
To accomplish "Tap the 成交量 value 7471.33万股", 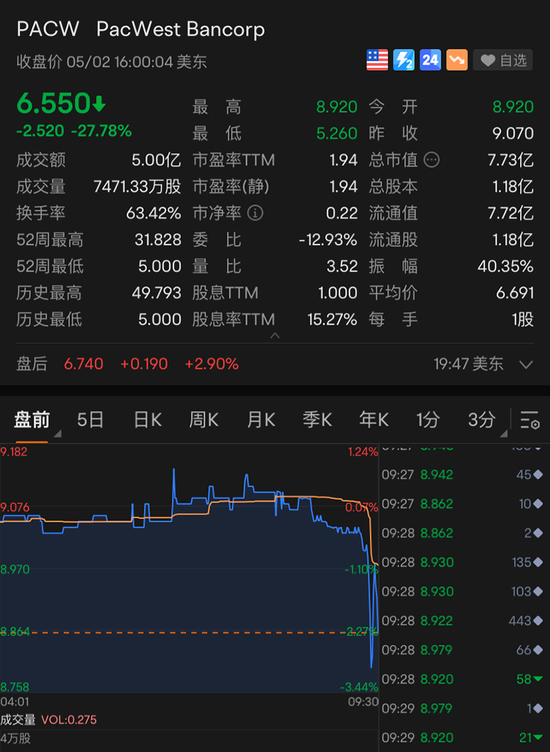I will 137,186.
